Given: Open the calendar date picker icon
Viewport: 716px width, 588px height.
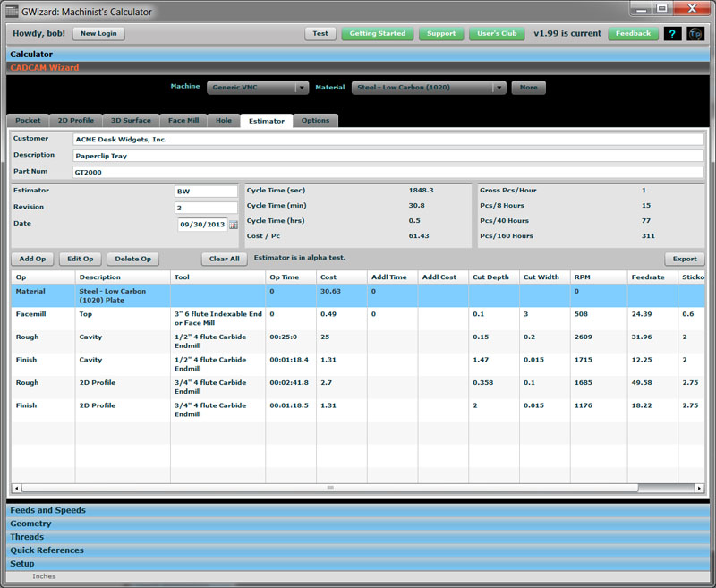Looking at the screenshot, I should coord(234,225).
